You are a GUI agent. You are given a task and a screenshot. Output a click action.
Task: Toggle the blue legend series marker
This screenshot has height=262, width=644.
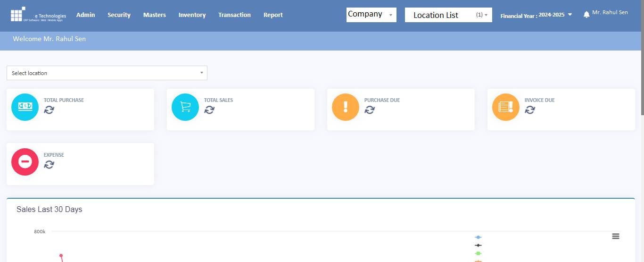(478, 237)
